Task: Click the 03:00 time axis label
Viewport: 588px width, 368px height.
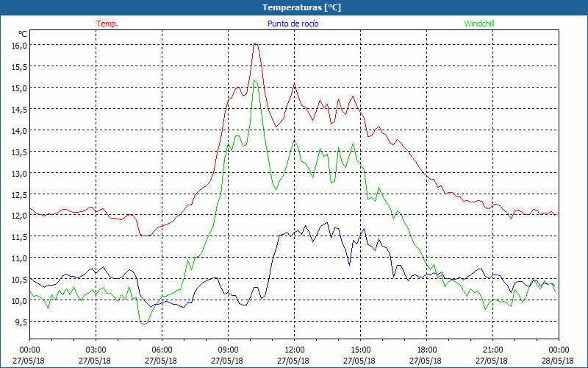Action: [96, 350]
